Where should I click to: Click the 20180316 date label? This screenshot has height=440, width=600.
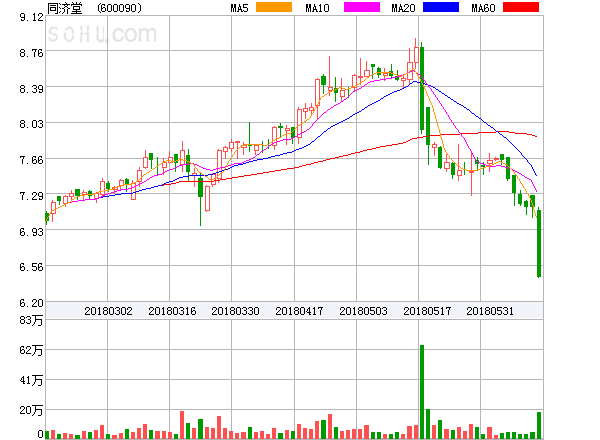pos(172,311)
